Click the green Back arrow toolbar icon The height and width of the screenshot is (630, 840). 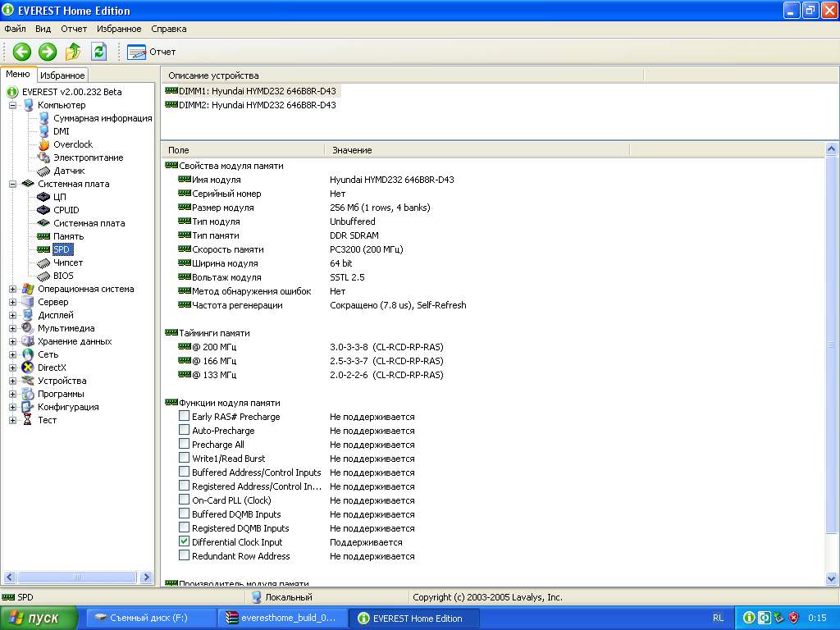tap(21, 52)
